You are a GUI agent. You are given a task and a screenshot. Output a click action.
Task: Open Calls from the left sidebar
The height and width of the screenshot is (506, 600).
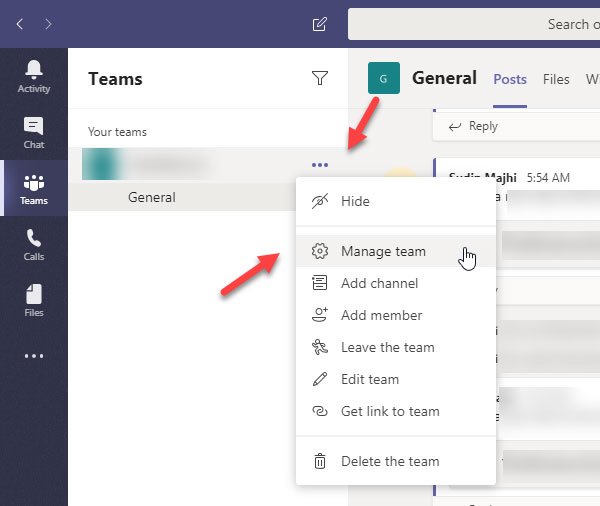pyautogui.click(x=34, y=245)
